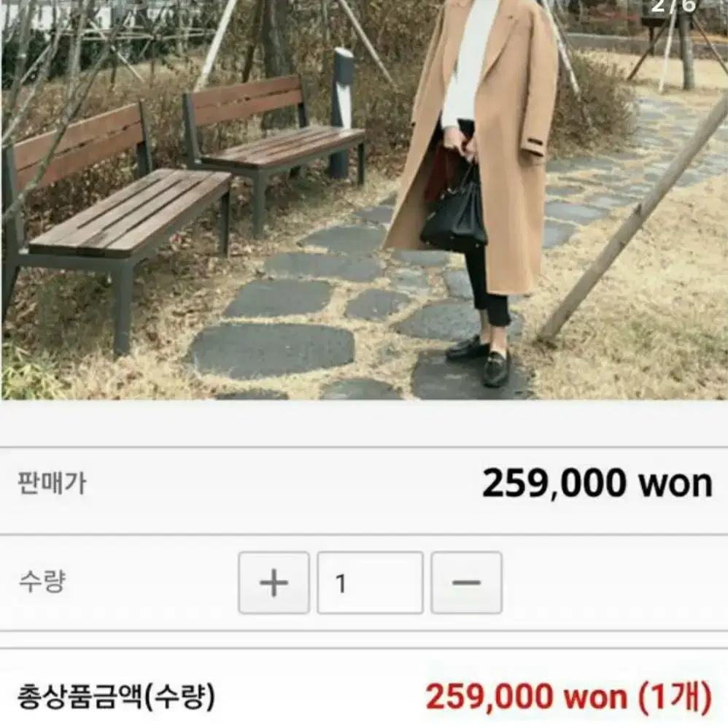This screenshot has height=728, width=728.
Task: Decrease quantity with the minus button
Action: (x=466, y=583)
